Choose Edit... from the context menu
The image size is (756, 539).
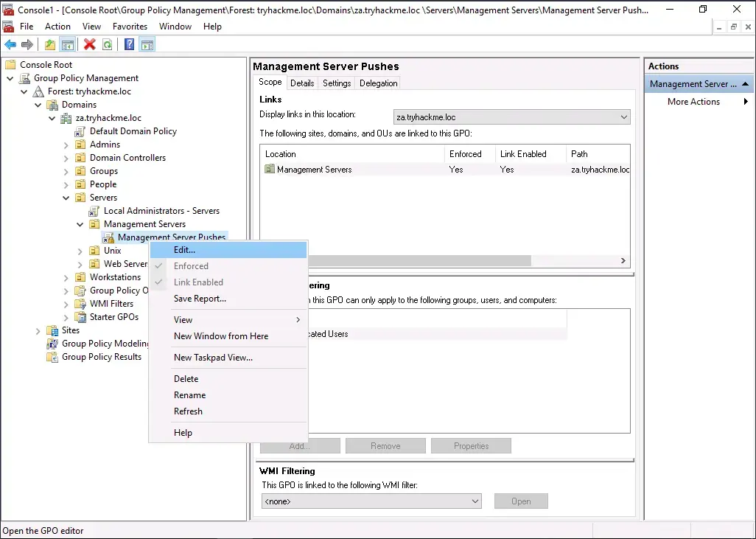228,250
